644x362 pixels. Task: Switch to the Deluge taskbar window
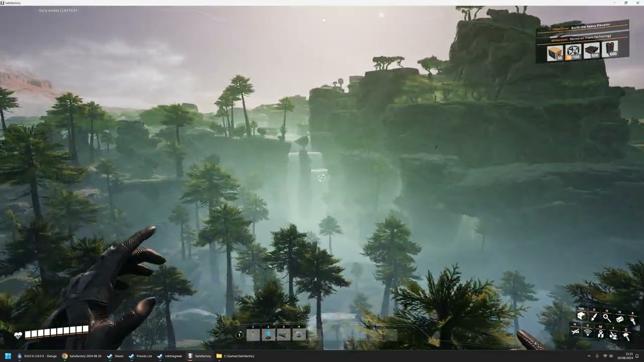37,356
